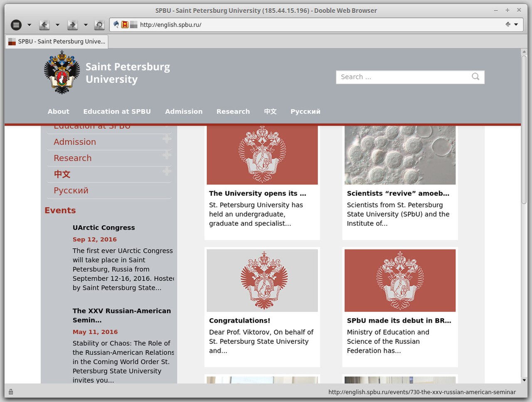Image resolution: width=532 pixels, height=402 pixels.
Task: Go forward with the forward arrow
Action: (x=72, y=25)
